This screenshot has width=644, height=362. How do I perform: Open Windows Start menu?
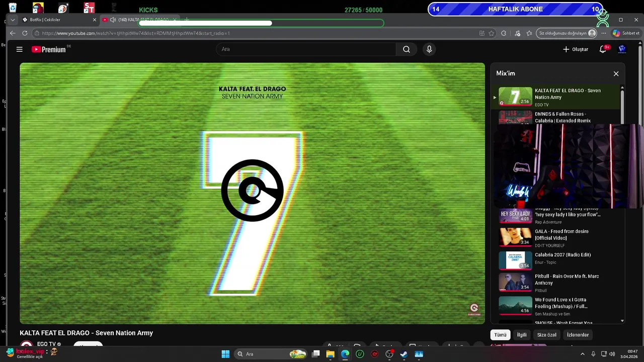pos(225,354)
